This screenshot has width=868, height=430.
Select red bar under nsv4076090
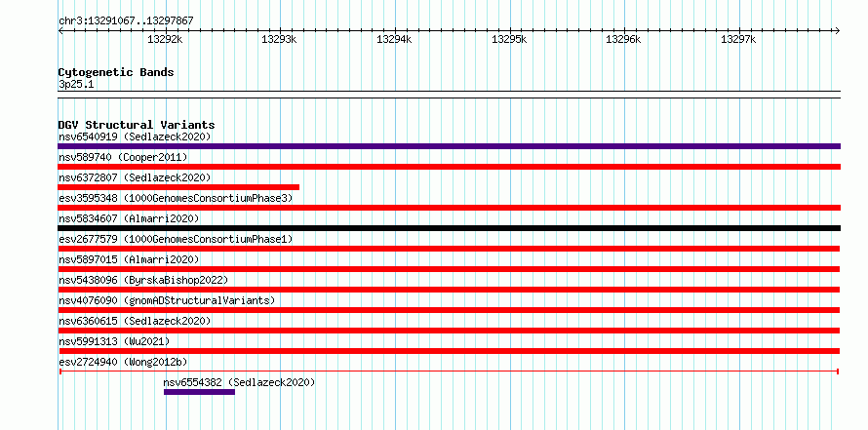coord(449,310)
